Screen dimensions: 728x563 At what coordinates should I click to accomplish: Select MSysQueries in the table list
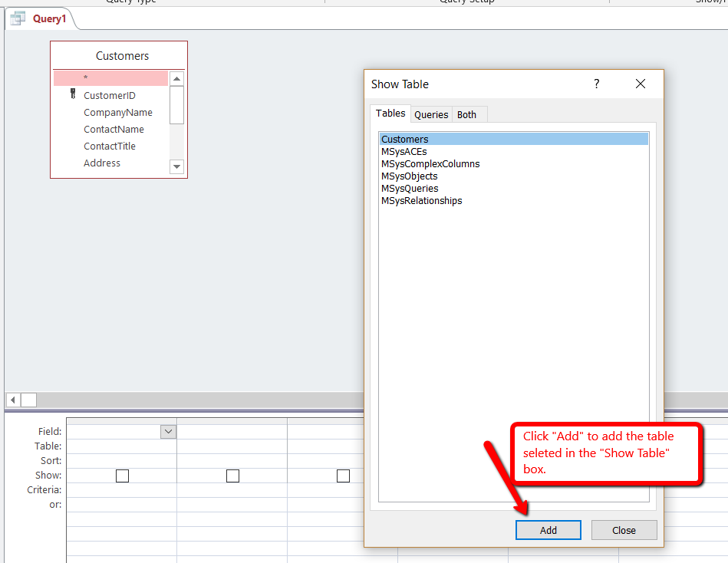(514, 189)
